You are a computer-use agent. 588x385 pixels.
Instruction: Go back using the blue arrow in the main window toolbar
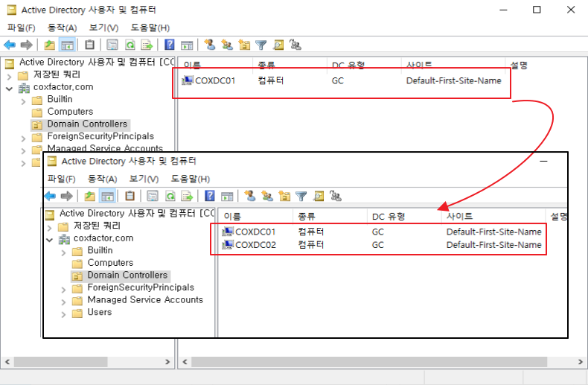click(x=10, y=45)
